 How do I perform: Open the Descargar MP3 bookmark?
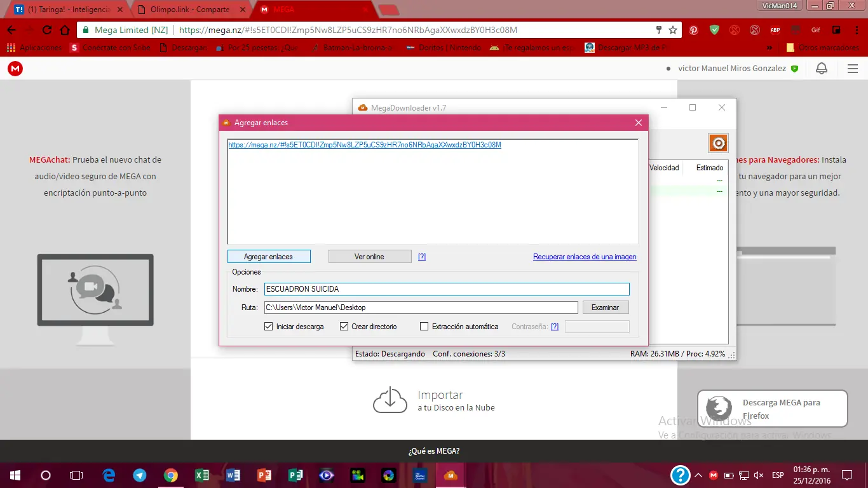tap(627, 48)
